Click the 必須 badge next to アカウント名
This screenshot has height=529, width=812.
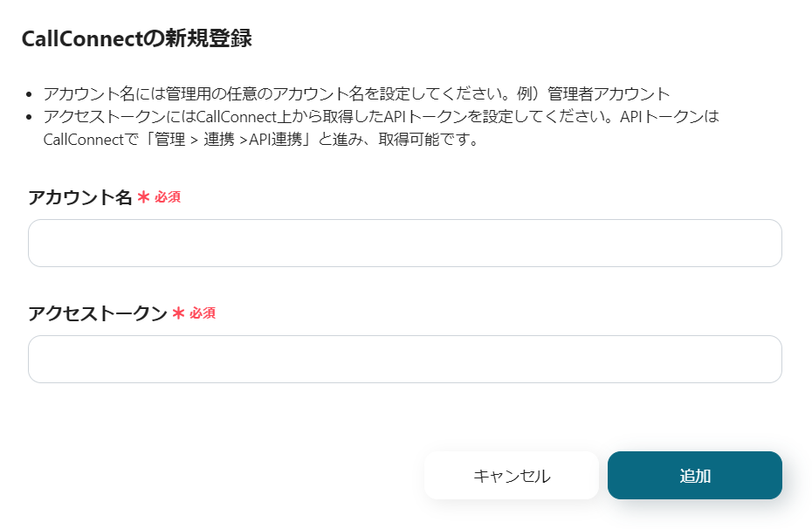click(168, 197)
